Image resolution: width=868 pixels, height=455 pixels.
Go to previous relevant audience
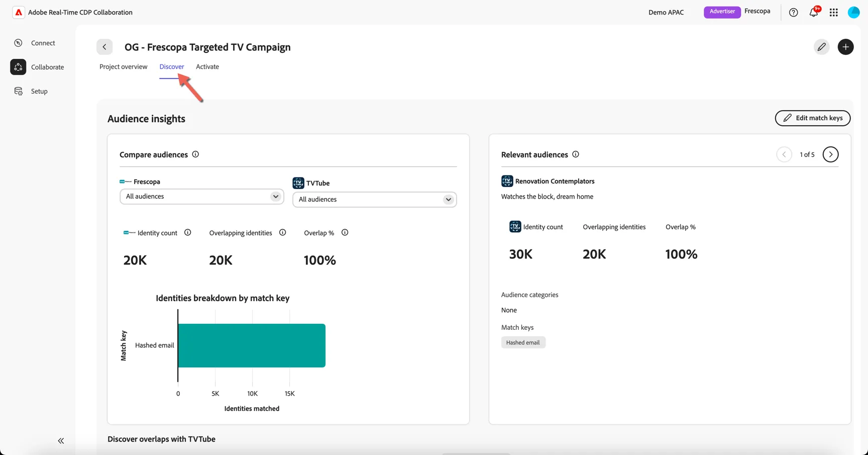pos(784,154)
